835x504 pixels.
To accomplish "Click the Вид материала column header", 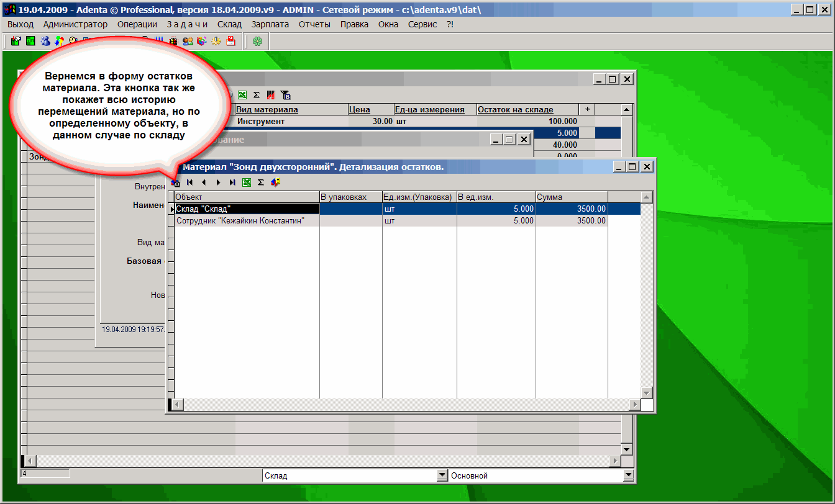I will pyautogui.click(x=268, y=109).
